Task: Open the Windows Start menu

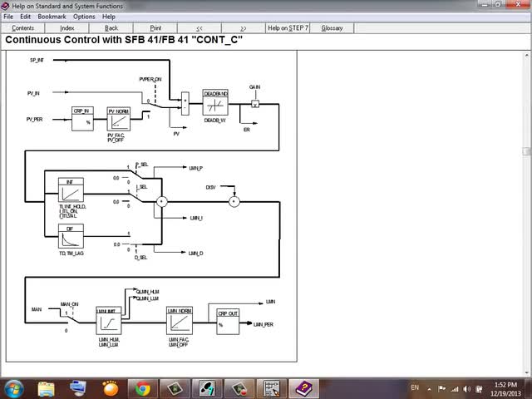Action: (x=13, y=388)
